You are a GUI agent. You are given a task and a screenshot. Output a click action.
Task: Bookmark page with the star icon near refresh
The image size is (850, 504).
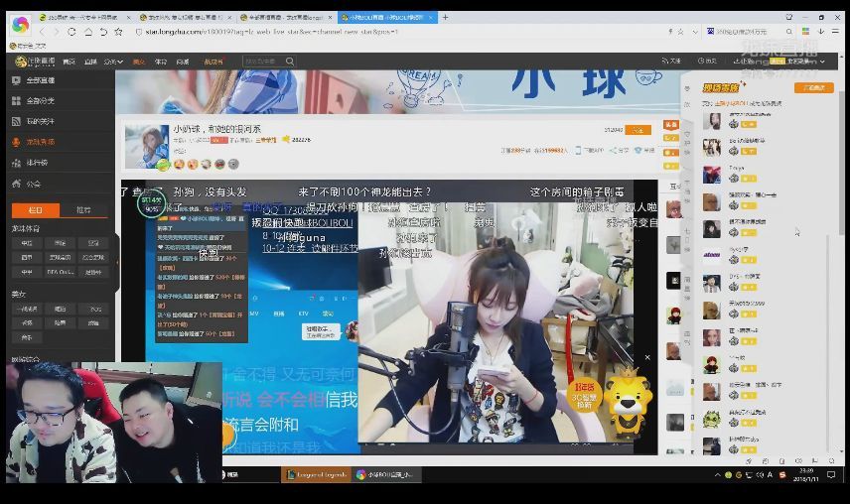118,32
